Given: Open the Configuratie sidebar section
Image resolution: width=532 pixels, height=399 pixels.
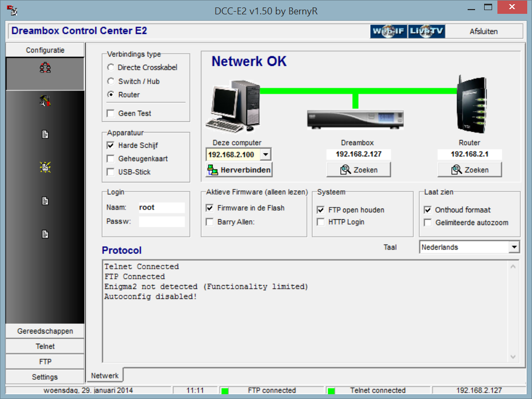Looking at the screenshot, I should pos(45,50).
